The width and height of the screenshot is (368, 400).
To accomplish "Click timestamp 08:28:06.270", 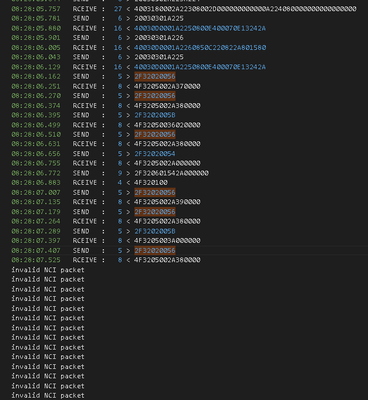I will pos(36,96).
